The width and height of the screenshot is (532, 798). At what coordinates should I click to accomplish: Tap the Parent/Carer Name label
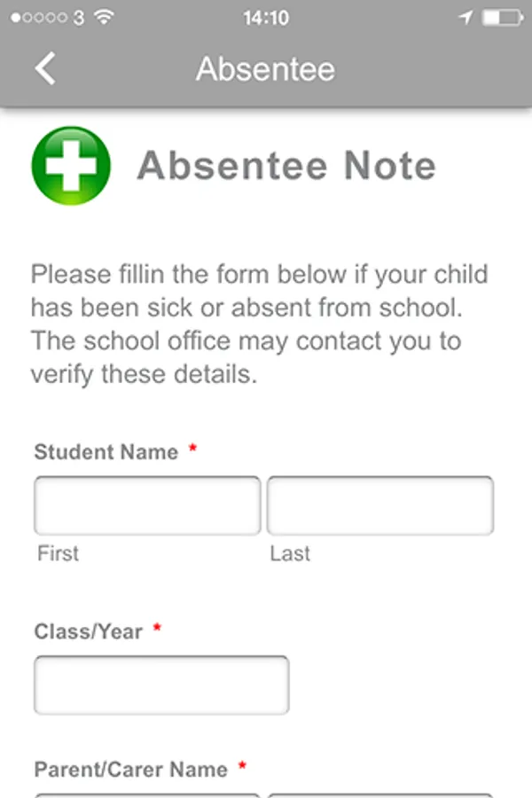(131, 769)
